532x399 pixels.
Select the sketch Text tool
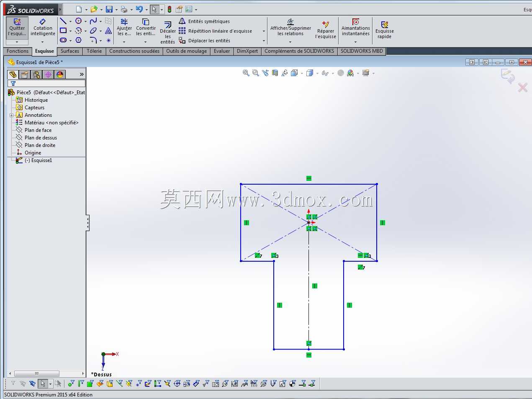tap(108, 31)
